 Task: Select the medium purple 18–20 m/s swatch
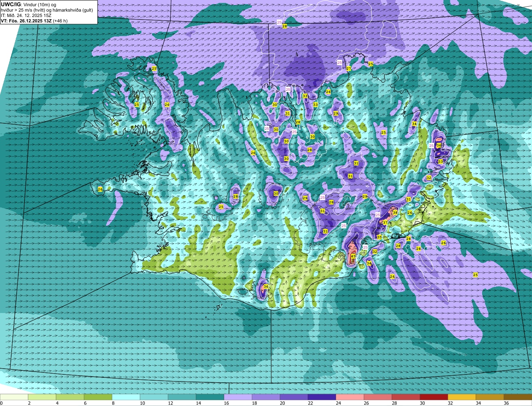(266, 397)
